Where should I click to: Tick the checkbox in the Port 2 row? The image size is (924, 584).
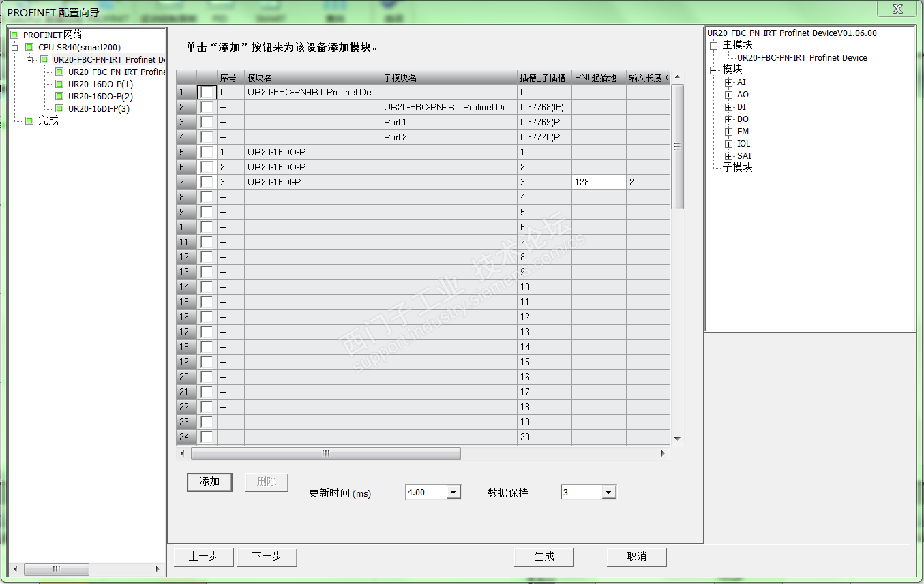point(206,138)
